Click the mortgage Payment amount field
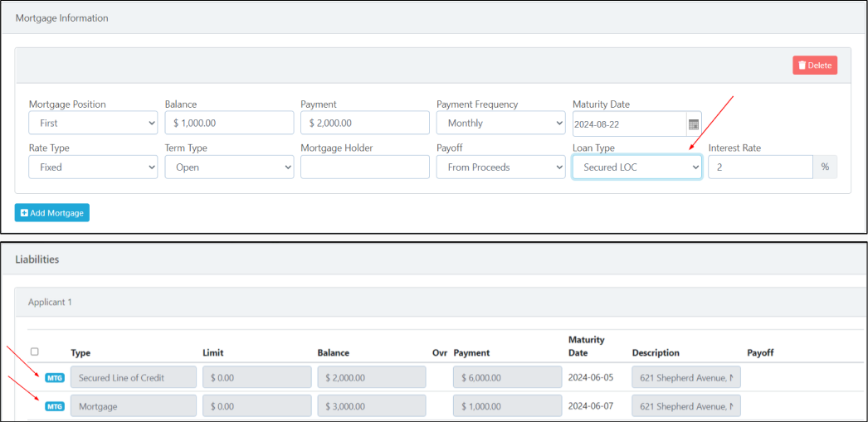 pos(364,124)
